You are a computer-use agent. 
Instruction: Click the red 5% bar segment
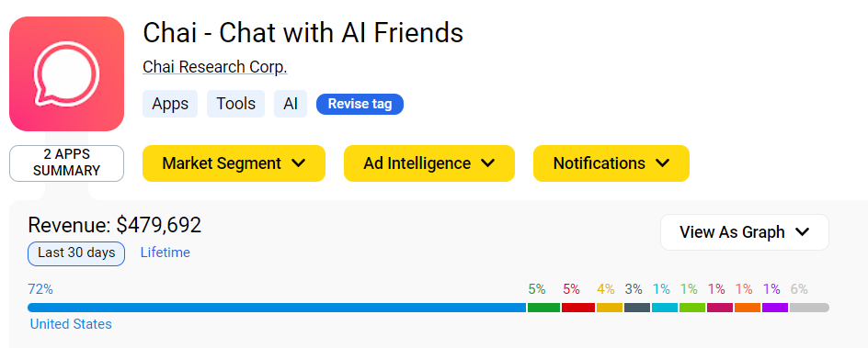[x=578, y=308]
